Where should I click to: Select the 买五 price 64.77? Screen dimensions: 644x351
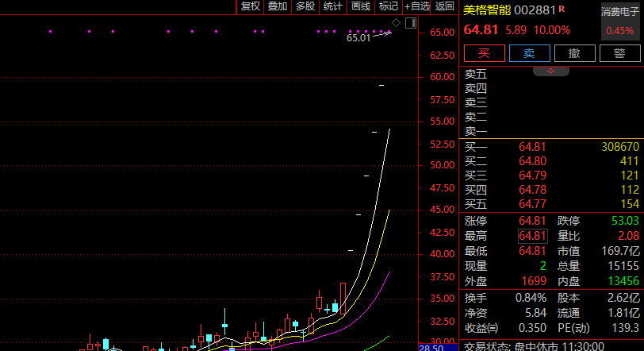pyautogui.click(x=532, y=204)
